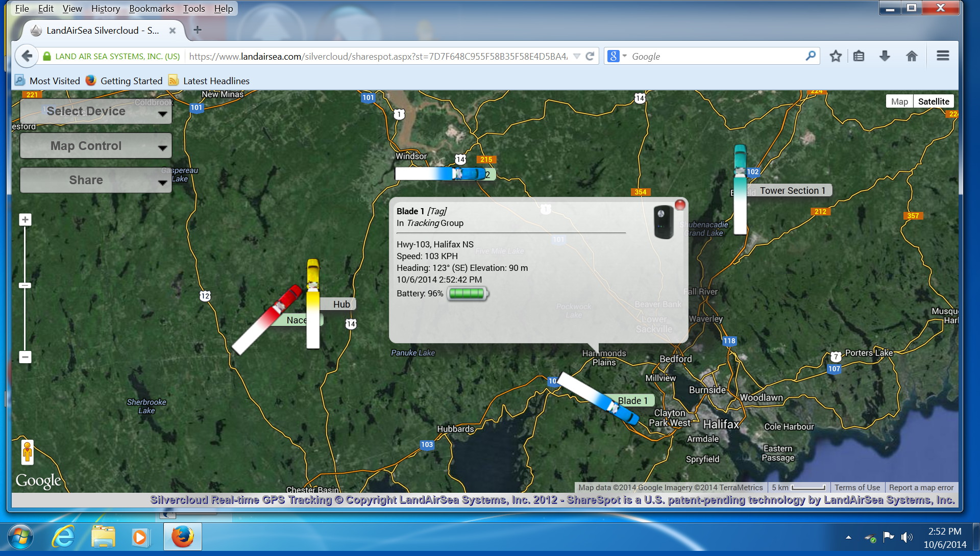
Task: Go to the Firefox home page icon
Action: point(912,56)
